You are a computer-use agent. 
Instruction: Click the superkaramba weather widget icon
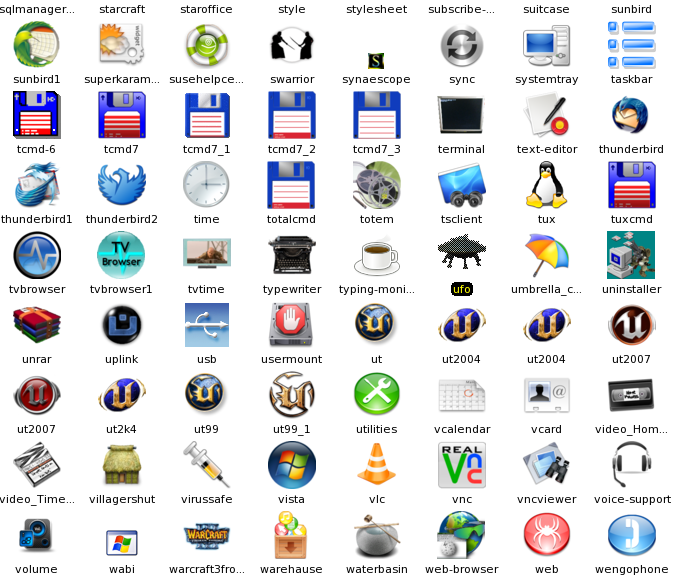(x=122, y=45)
